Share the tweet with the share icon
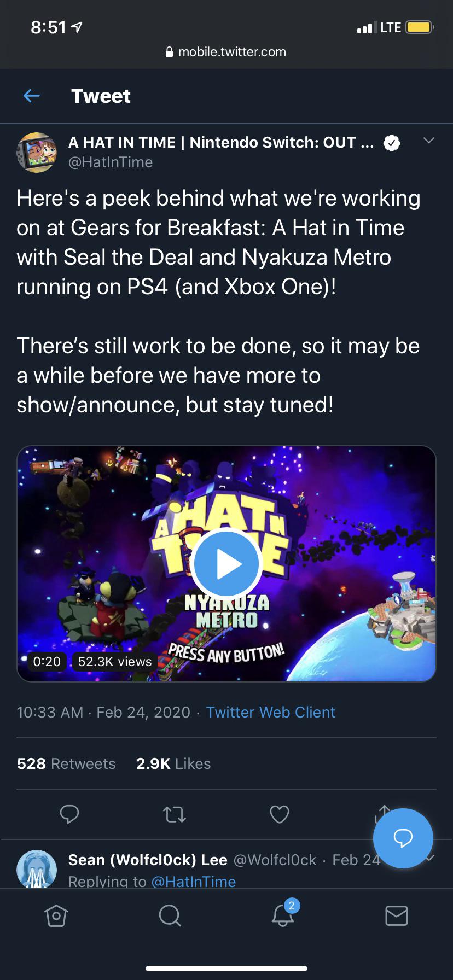 384,814
